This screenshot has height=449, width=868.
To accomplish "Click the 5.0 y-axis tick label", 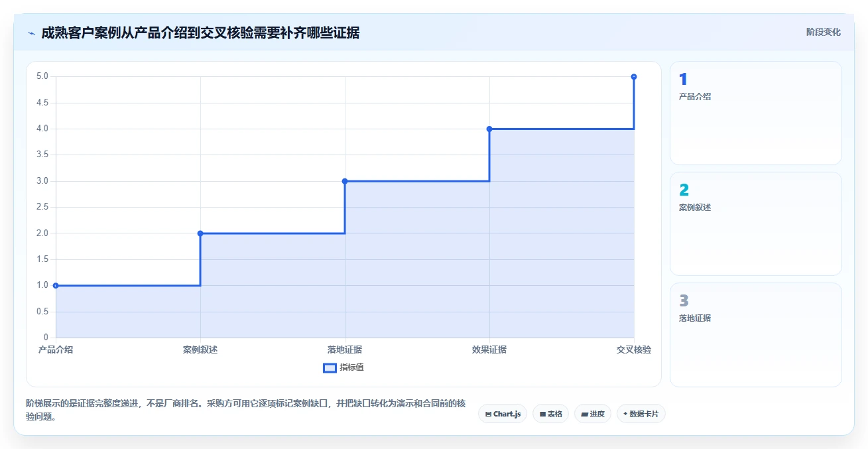I will pyautogui.click(x=42, y=76).
